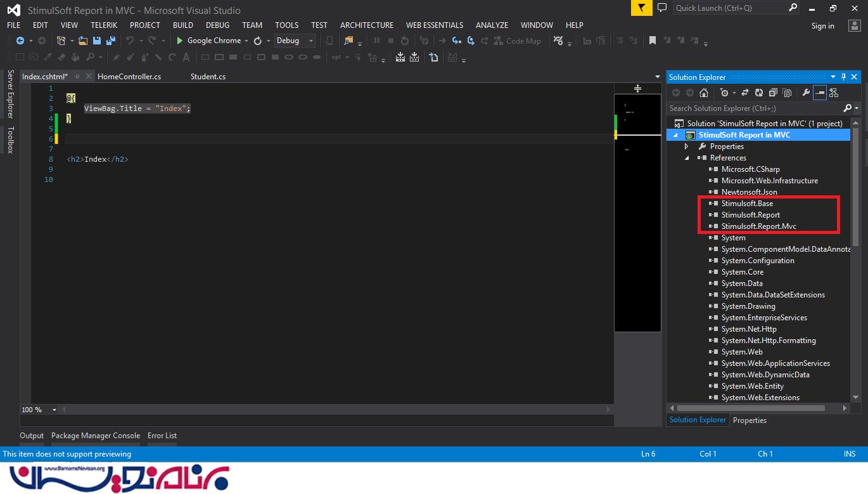Toggle Show All Files in Solution Explorer
868x494 pixels.
[787, 93]
